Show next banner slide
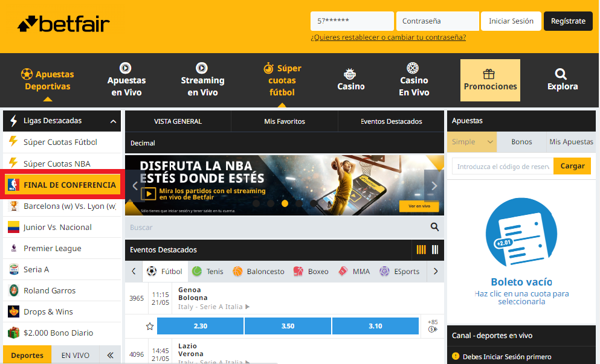This screenshot has width=600, height=364. pos(434,186)
